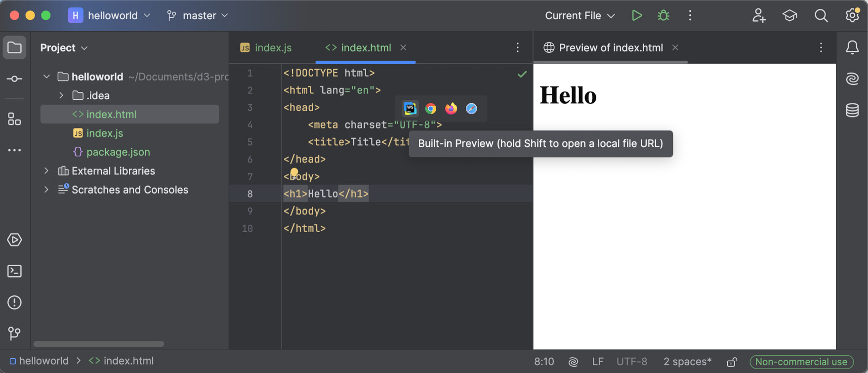The width and height of the screenshot is (868, 373).
Task: Open the Git tool window
Action: point(14,334)
